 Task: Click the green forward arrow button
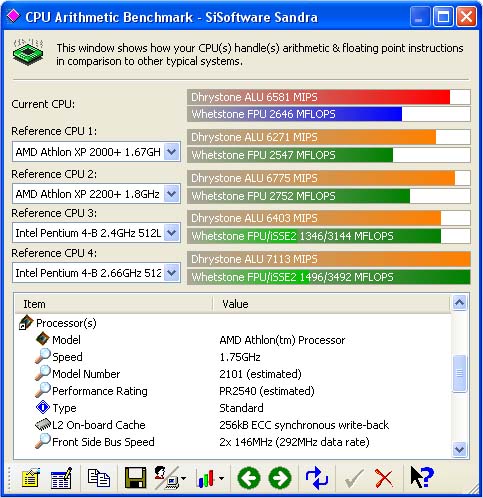coord(280,478)
